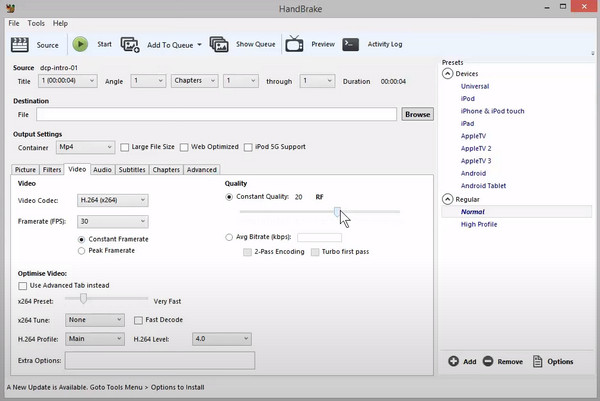Click the Extra Options text field
Viewport: 600px width, 401px height.
click(160, 360)
